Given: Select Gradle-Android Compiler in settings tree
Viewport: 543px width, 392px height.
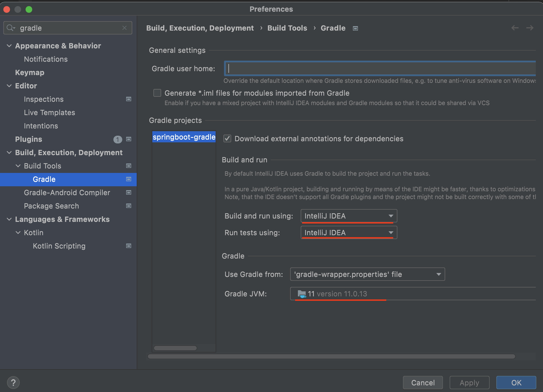Looking at the screenshot, I should tap(67, 193).
